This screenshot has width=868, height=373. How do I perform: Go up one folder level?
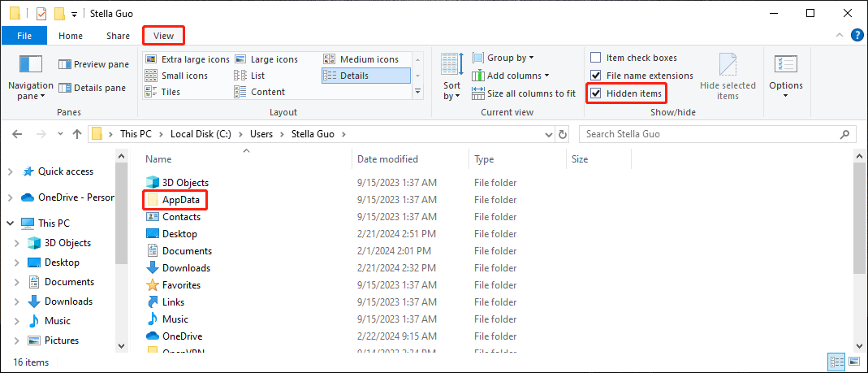point(77,134)
